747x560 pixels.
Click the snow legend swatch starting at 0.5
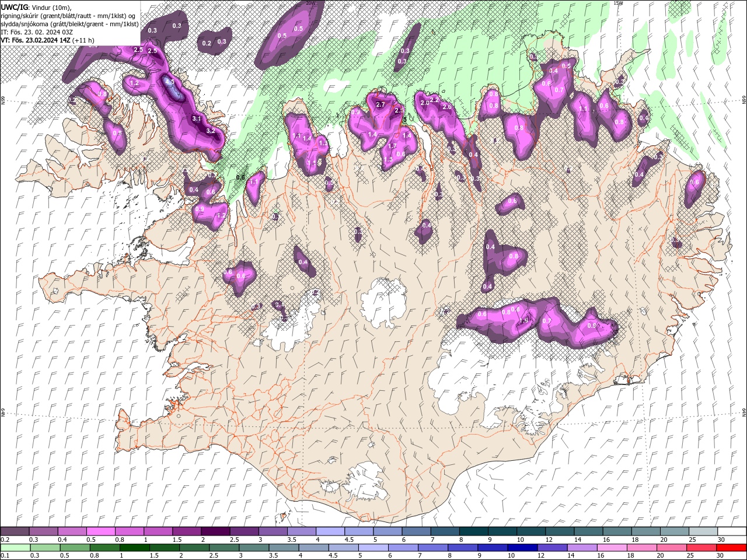100,531
